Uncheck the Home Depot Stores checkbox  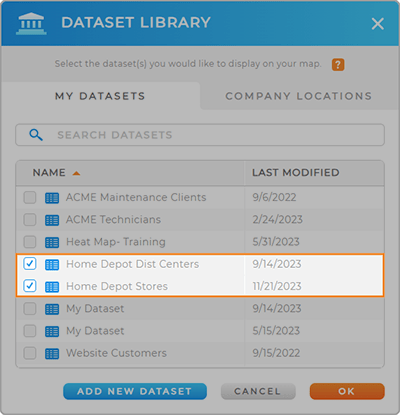(30, 286)
